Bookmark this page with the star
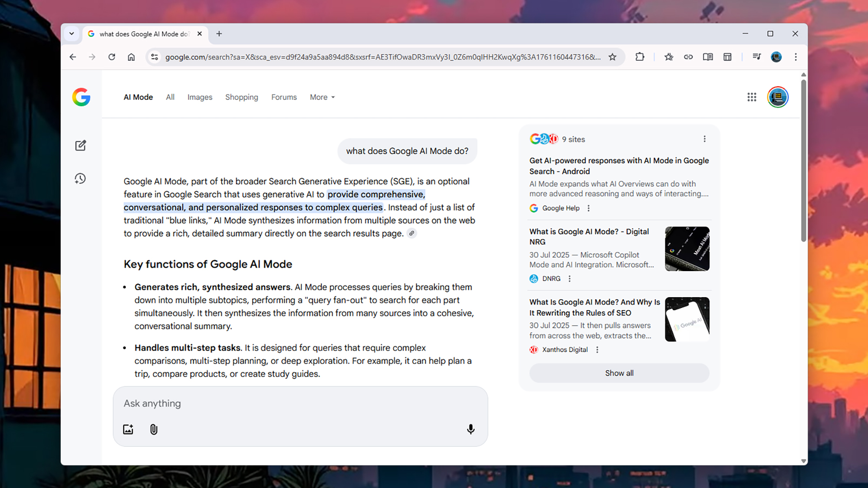 coord(612,57)
